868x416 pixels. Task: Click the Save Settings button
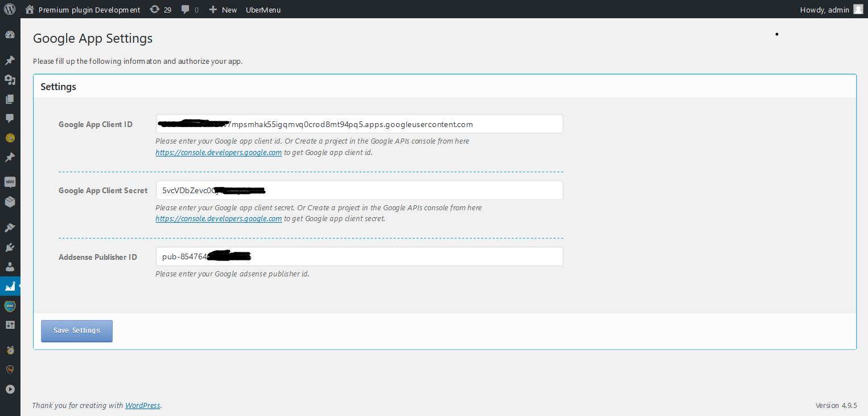click(x=77, y=331)
